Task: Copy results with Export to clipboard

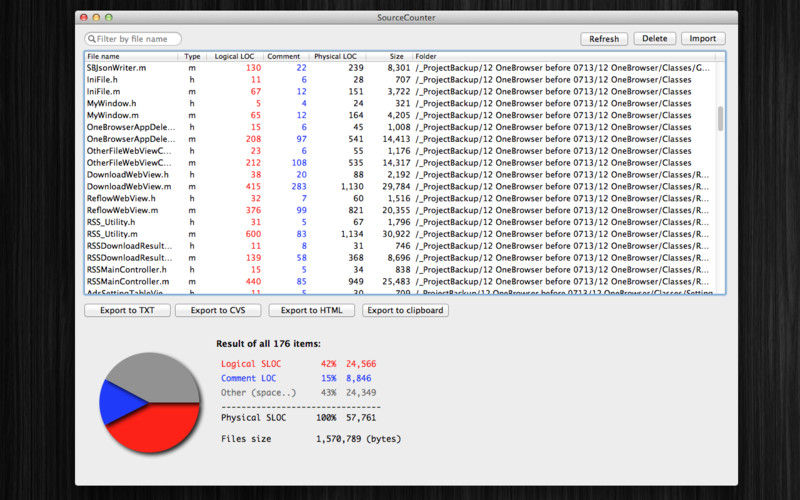Action: [x=405, y=310]
